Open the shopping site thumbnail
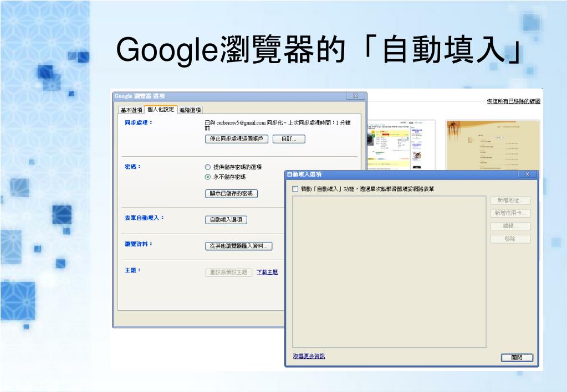The image size is (567, 392). coord(401,145)
